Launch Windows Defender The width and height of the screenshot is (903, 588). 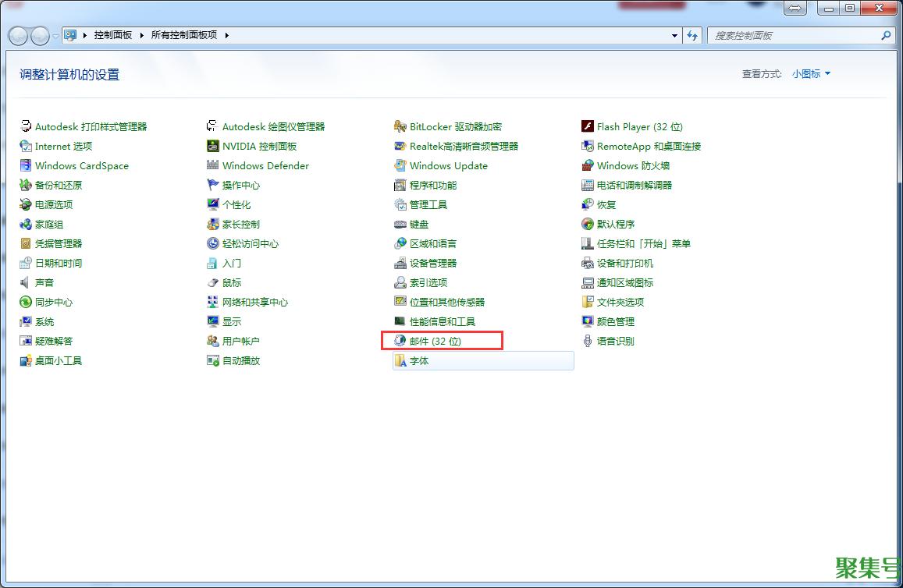266,165
